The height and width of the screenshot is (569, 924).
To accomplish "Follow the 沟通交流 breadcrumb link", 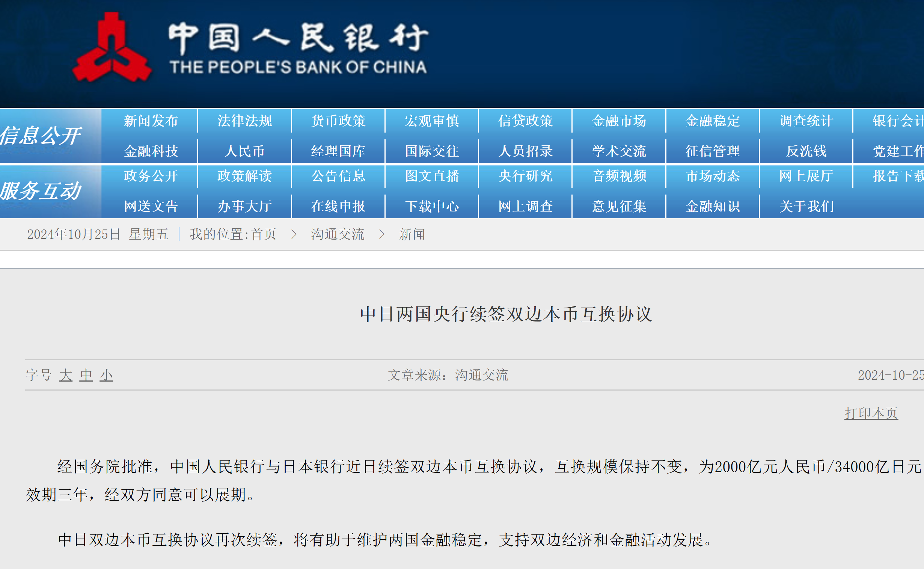I will pyautogui.click(x=338, y=234).
